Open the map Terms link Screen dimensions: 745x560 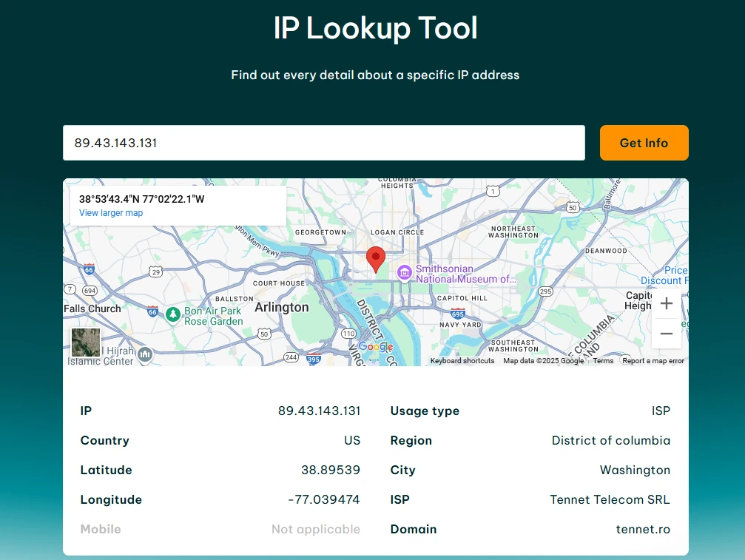(603, 361)
